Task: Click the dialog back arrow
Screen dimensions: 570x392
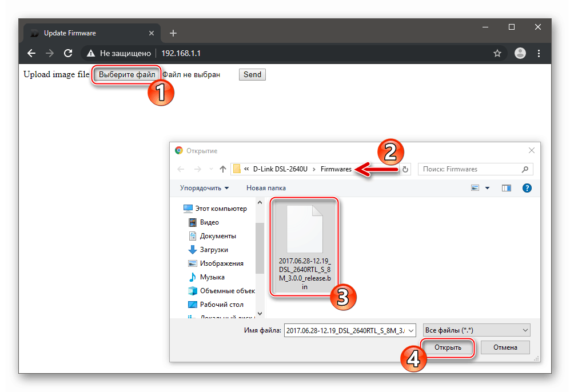Action: [181, 169]
